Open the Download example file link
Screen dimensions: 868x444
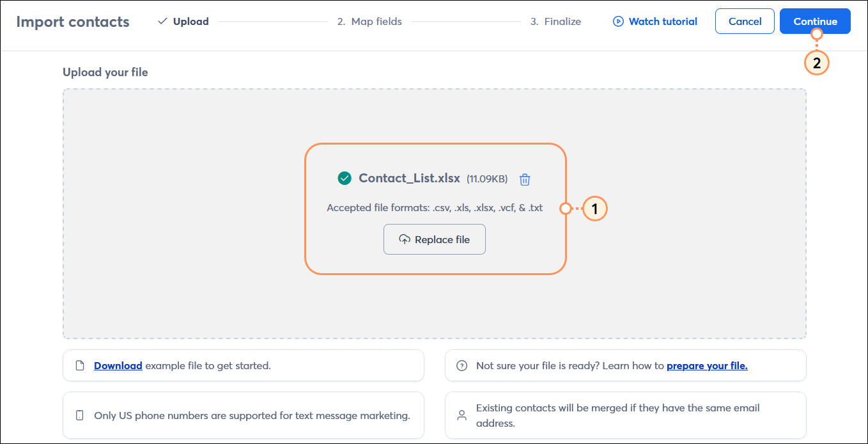(x=118, y=365)
